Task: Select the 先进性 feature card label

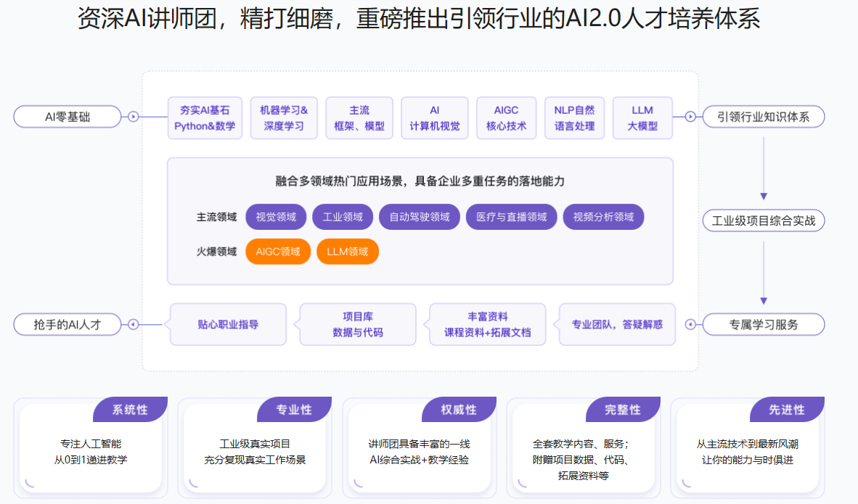Action: coord(788,410)
